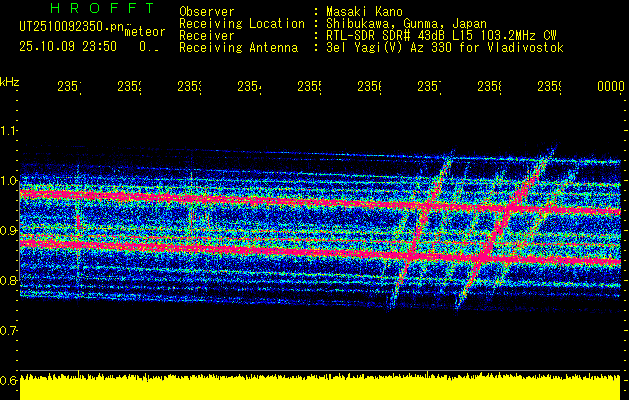
Task: Click the Receiving Antenna label
Action: (239, 48)
